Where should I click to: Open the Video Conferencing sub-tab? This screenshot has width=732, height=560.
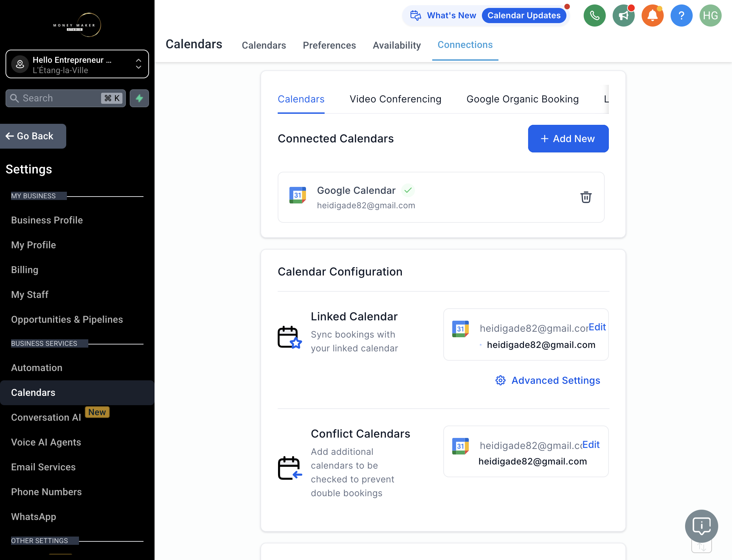pyautogui.click(x=395, y=99)
